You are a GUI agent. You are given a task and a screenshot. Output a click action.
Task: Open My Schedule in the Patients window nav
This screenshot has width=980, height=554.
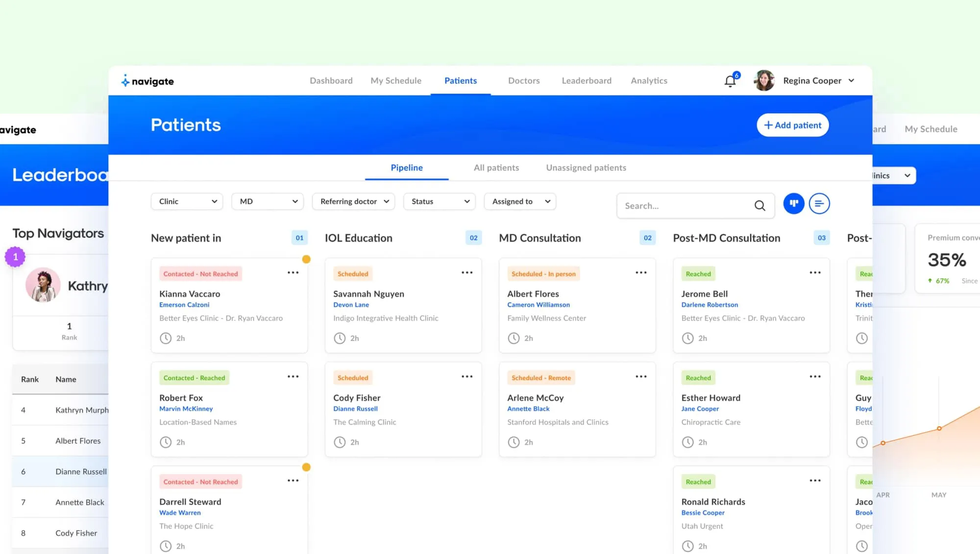point(396,81)
